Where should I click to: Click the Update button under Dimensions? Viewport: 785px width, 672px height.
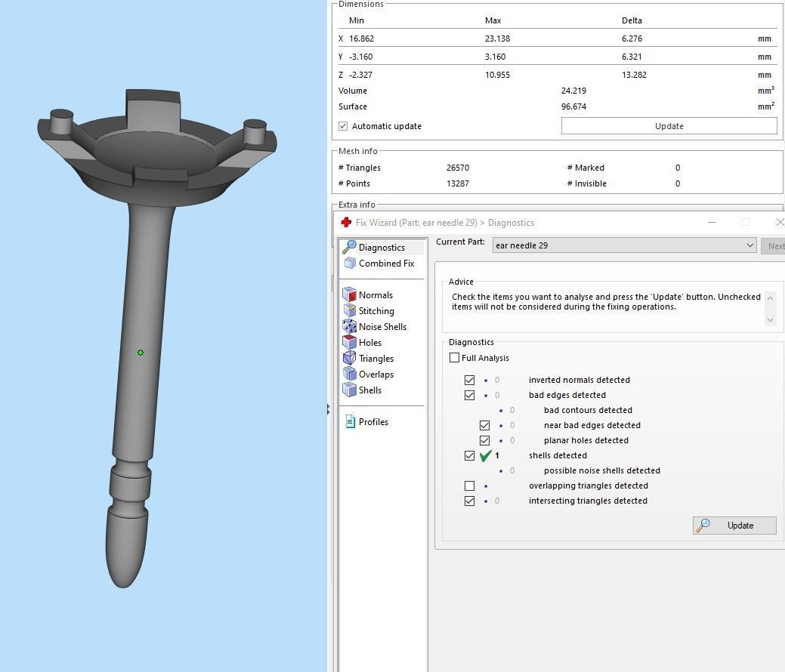coord(669,126)
